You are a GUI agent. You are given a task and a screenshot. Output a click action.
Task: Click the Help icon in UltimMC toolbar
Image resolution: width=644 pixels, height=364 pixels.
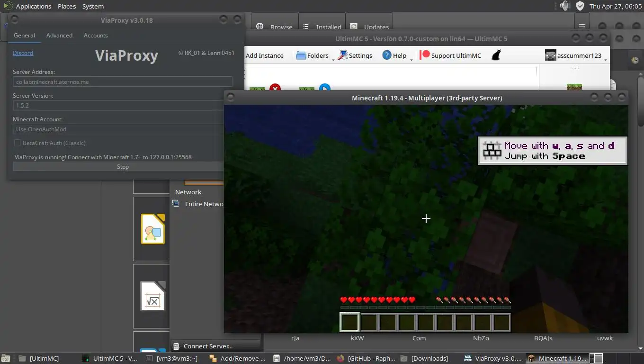[387, 55]
